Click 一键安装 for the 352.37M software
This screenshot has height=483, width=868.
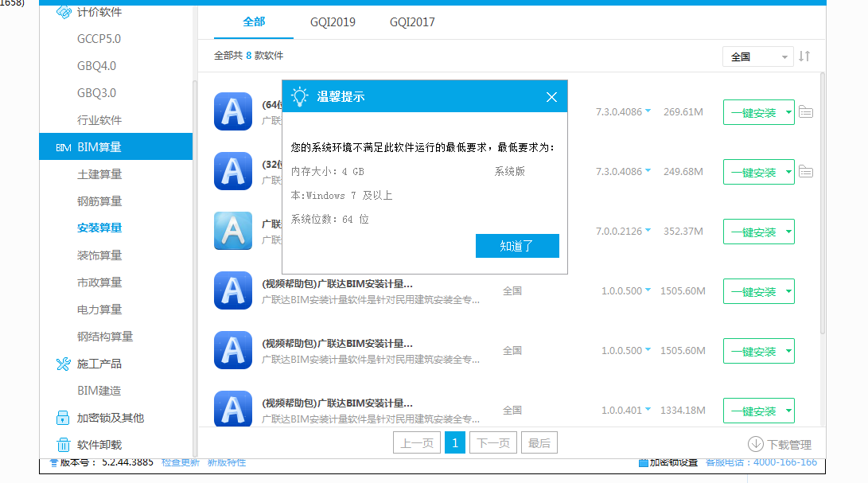pyautogui.click(x=753, y=232)
